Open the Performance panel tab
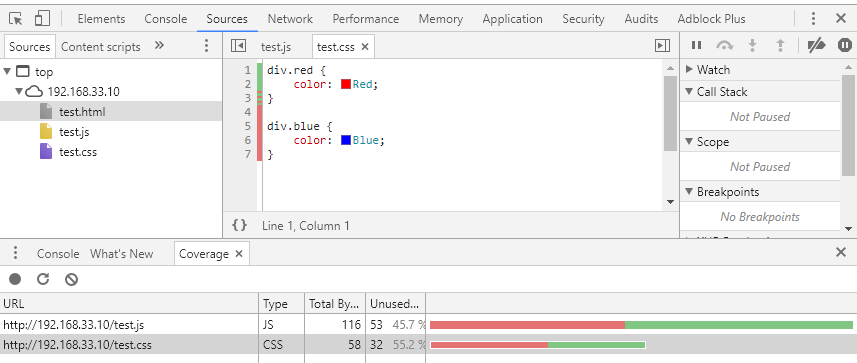 [x=366, y=19]
